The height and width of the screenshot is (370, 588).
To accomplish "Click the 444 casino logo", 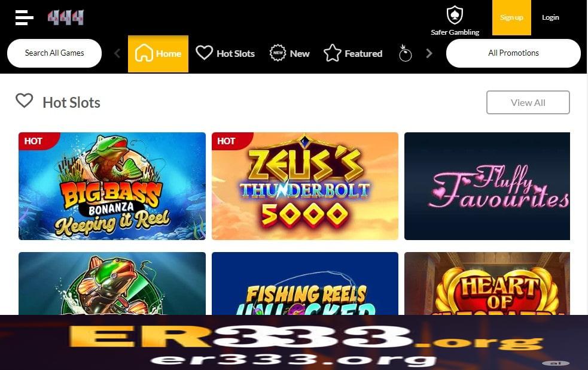I will click(66, 17).
